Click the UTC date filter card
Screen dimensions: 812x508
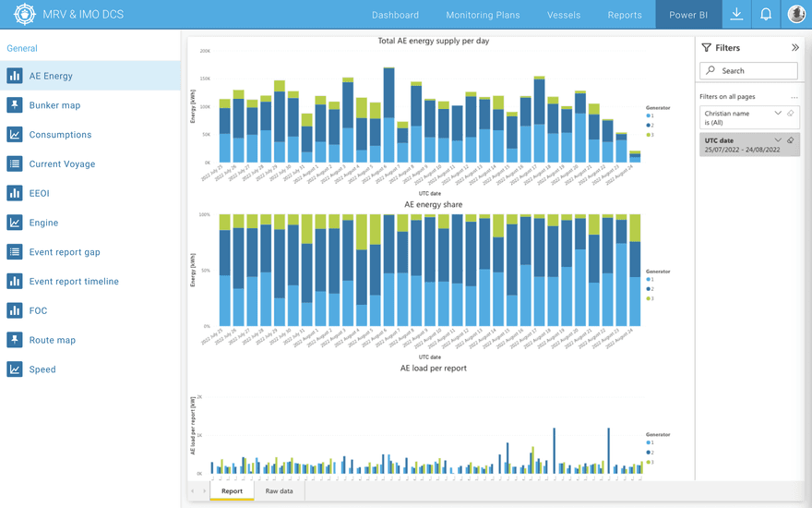[749, 145]
